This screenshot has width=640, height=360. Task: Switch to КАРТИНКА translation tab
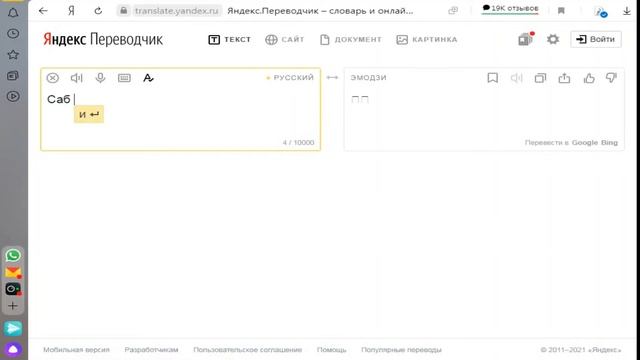pyautogui.click(x=427, y=40)
